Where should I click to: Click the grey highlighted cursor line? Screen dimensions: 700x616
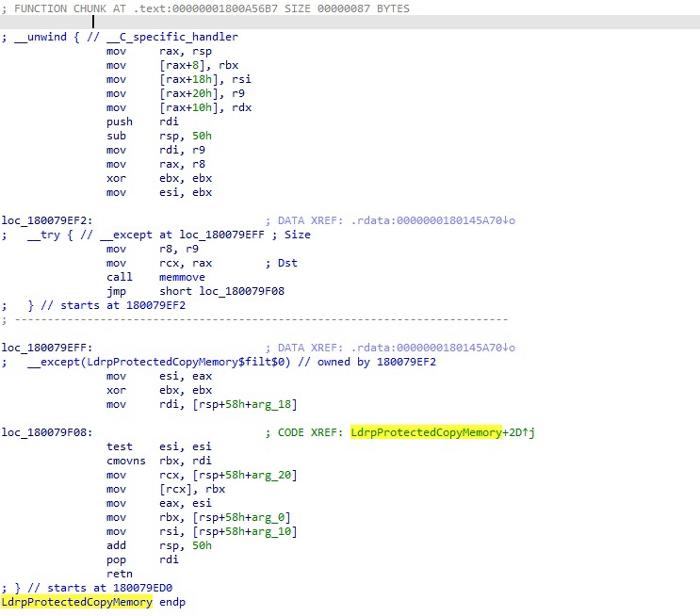(x=350, y=23)
